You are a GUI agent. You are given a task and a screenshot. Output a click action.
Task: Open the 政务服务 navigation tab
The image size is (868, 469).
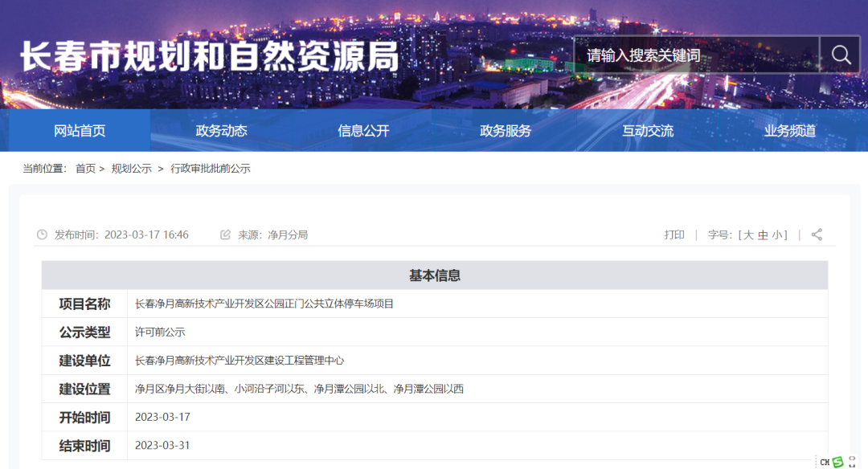(506, 131)
